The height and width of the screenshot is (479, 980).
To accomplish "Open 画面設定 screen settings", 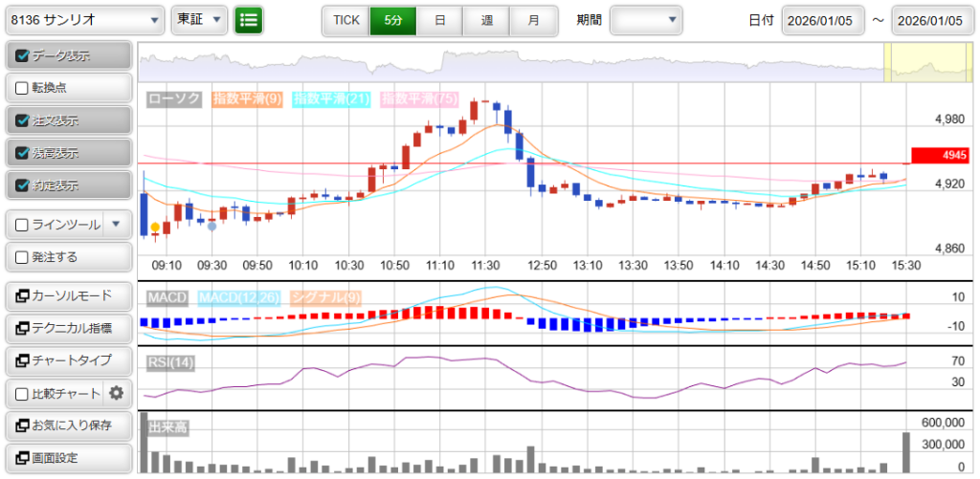I will coord(67,458).
